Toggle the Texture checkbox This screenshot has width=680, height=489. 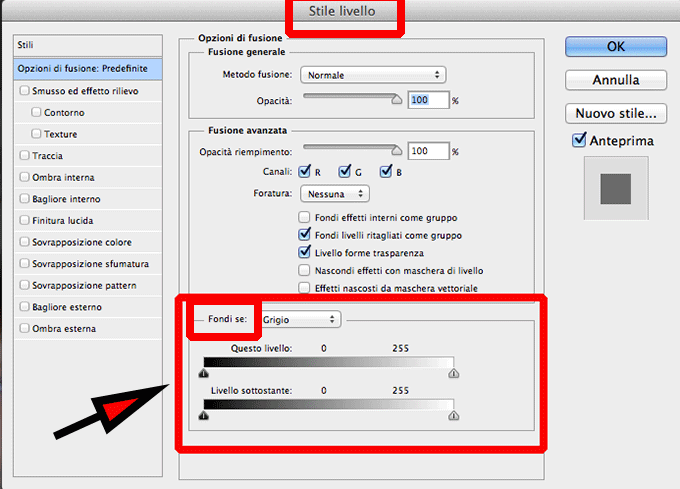point(36,134)
